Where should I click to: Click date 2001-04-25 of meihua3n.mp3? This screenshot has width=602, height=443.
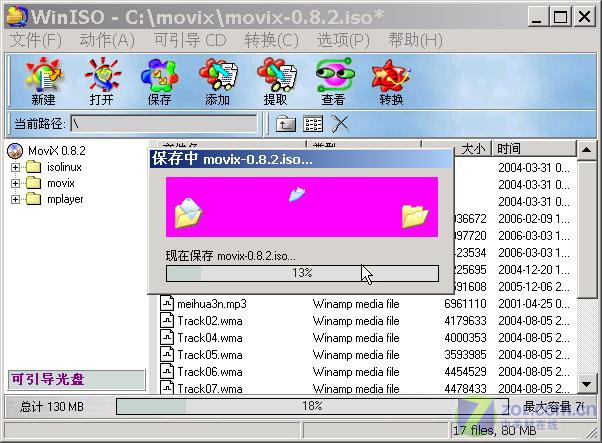tap(534, 304)
